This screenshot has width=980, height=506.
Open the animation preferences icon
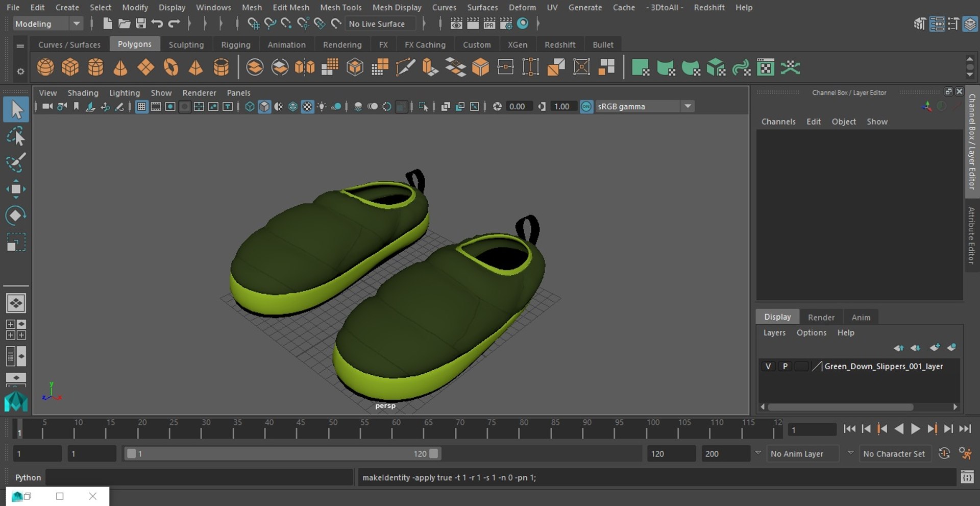[965, 453]
